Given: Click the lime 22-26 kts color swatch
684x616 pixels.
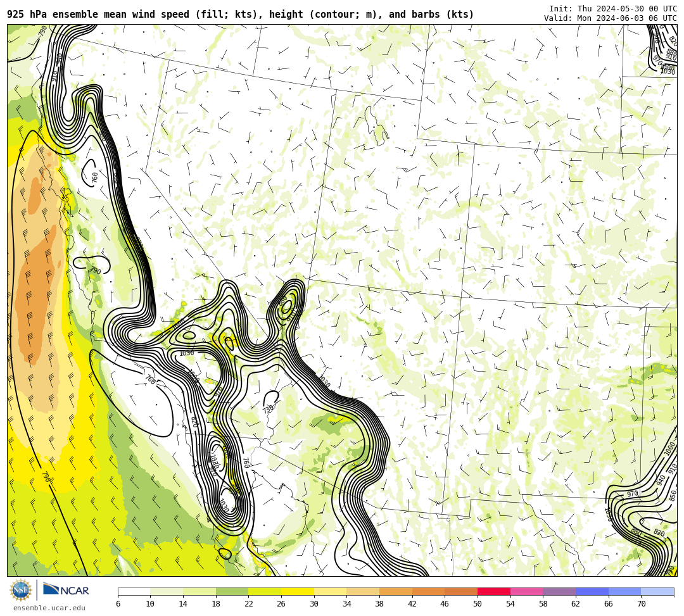Looking at the screenshot, I should pos(265,591).
